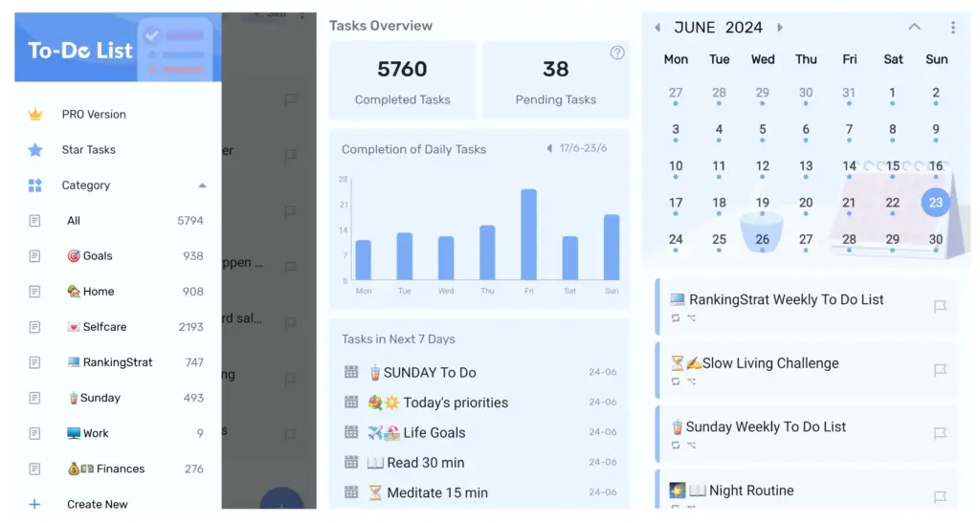Click the Category grid icon
This screenshot has height=523, width=980.
(35, 185)
